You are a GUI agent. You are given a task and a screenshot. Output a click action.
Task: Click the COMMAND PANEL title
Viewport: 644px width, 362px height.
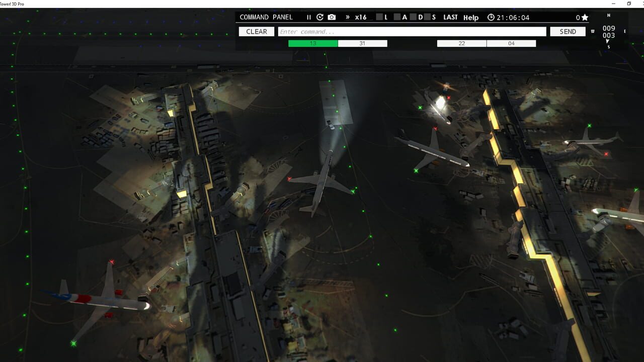coord(266,17)
